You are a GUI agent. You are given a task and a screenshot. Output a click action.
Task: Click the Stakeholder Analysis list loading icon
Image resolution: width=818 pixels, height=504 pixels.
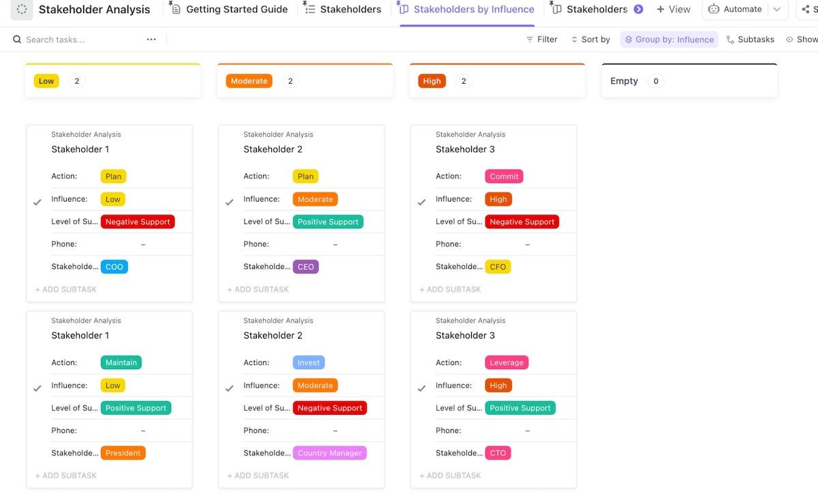(22, 10)
